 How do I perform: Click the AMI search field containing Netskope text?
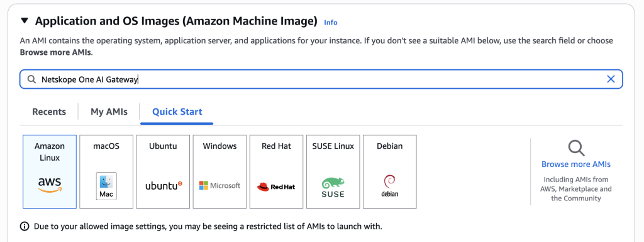(321, 79)
